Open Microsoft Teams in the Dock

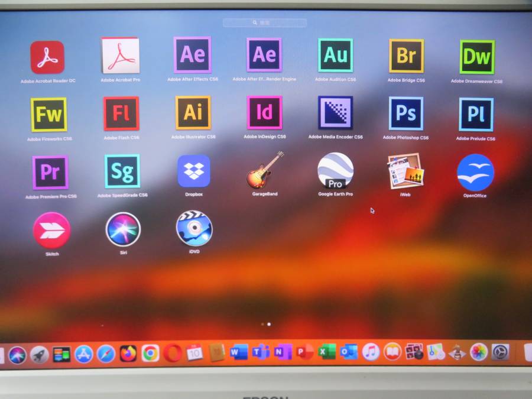[261, 352]
